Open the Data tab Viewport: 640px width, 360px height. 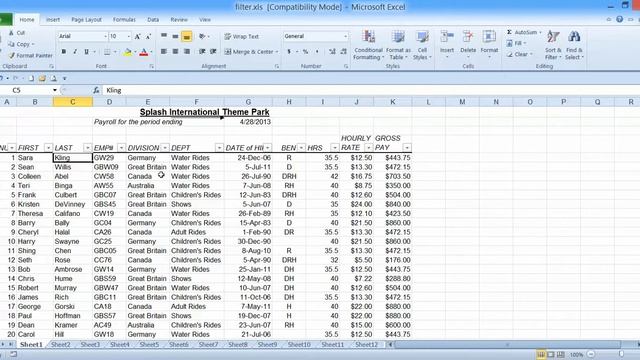coord(153,20)
